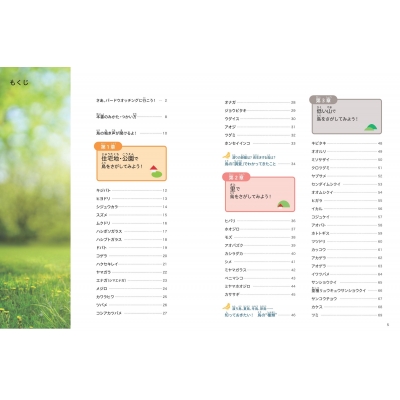Click the green hill icon in Chapter 2 box
The image size is (400, 400).
pyautogui.click(x=283, y=204)
